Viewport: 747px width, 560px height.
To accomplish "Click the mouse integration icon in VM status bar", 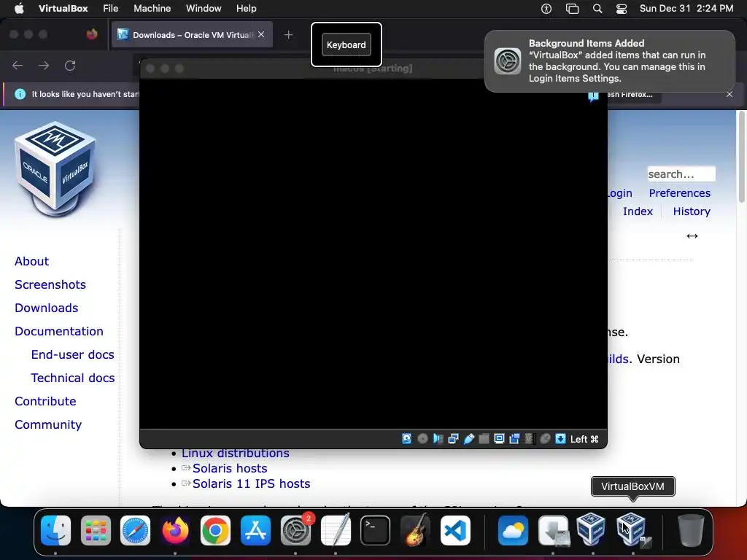I will pyautogui.click(x=545, y=438).
